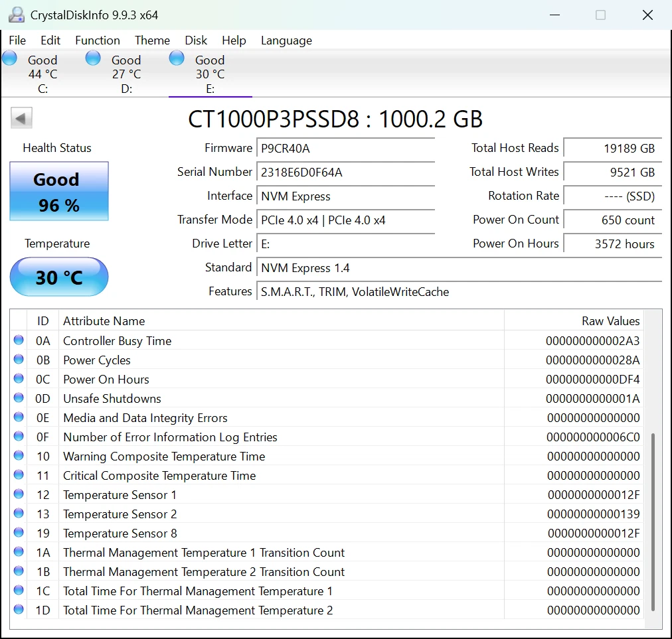This screenshot has width=672, height=639.
Task: Open the Function menu
Action: 98,40
